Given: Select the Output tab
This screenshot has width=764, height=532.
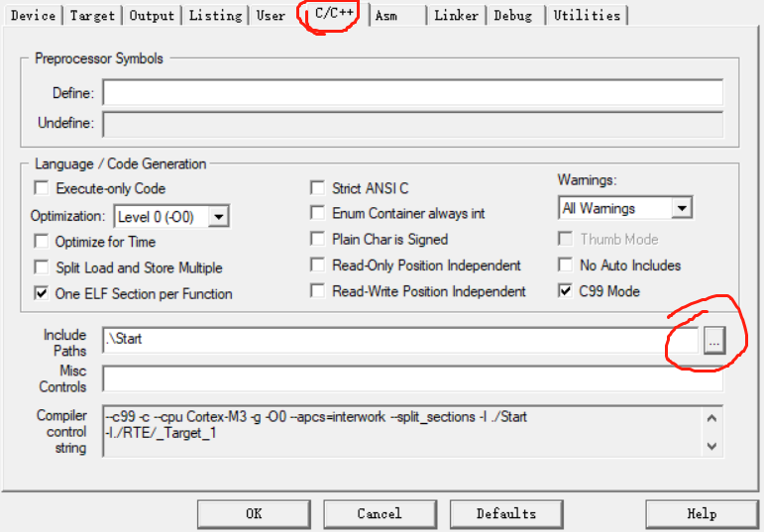Looking at the screenshot, I should click(x=152, y=15).
